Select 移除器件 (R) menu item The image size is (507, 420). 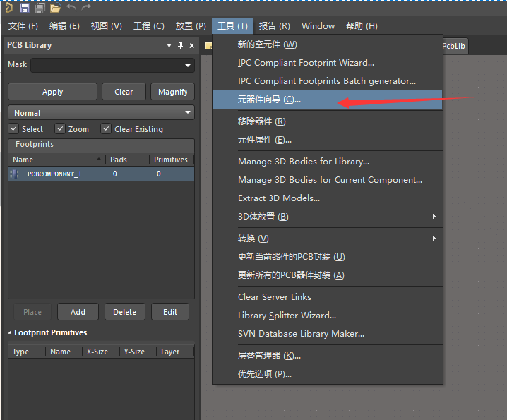328,121
